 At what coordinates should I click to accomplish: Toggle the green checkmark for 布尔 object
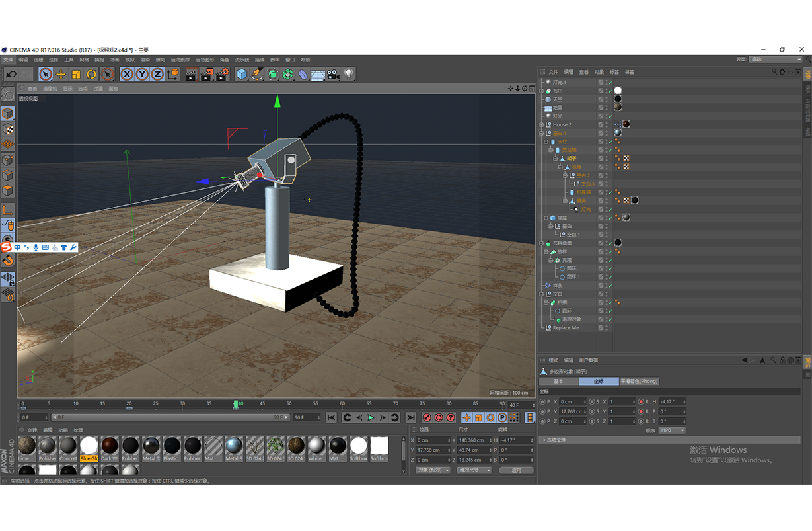click(x=610, y=91)
